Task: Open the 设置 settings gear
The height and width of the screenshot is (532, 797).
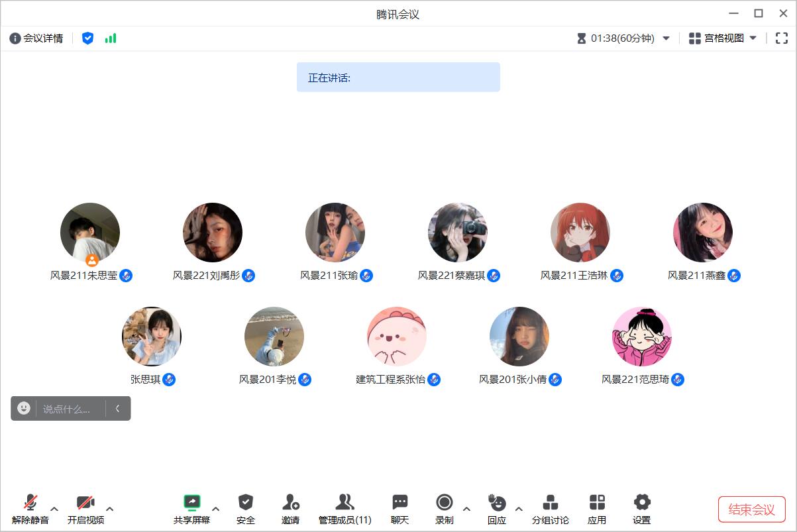Action: click(641, 503)
